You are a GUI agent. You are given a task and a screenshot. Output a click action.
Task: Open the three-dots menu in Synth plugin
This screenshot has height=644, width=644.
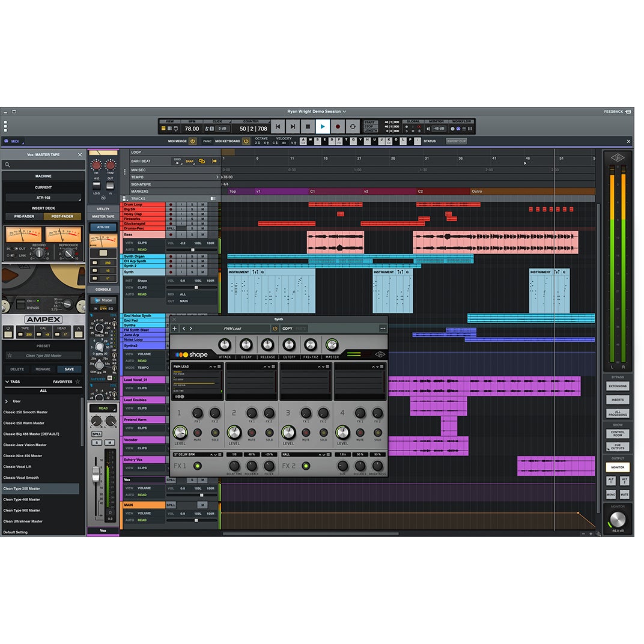[x=383, y=329]
